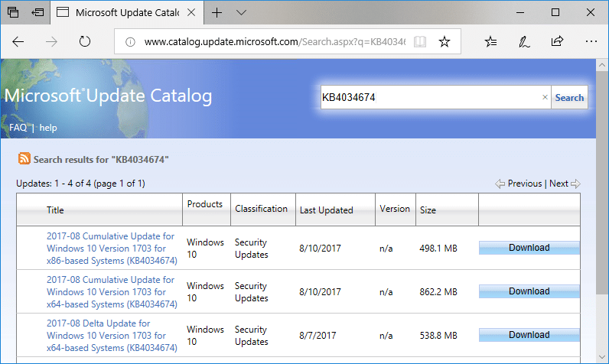Click the RSS feed icon beside search results

(24, 159)
